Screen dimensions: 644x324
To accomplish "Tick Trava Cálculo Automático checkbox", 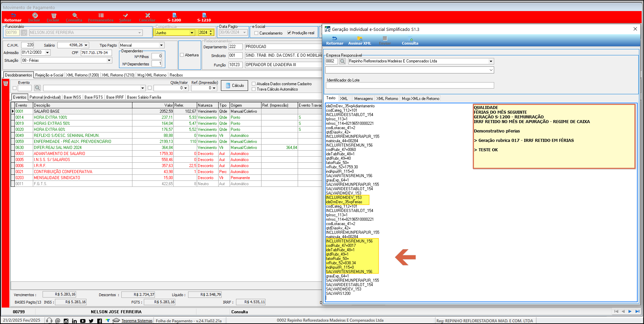I will pos(254,89).
